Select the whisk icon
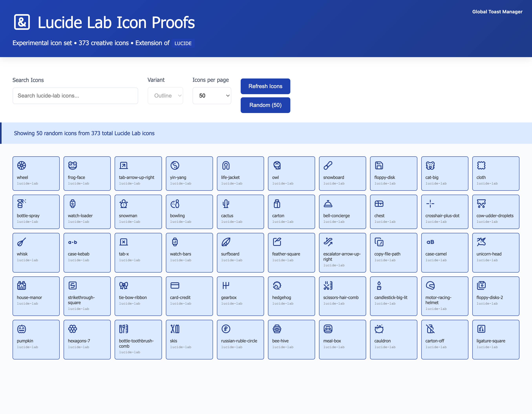This screenshot has height=414, width=532. 21,242
